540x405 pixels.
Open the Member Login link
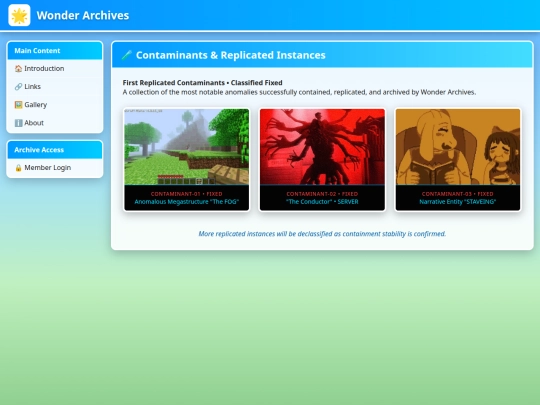[48, 168]
